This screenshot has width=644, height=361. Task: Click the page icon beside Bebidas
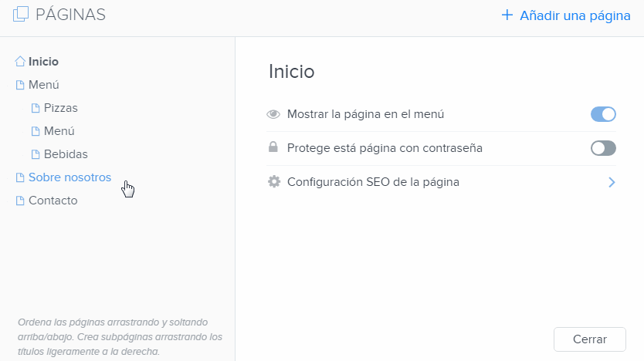35,154
